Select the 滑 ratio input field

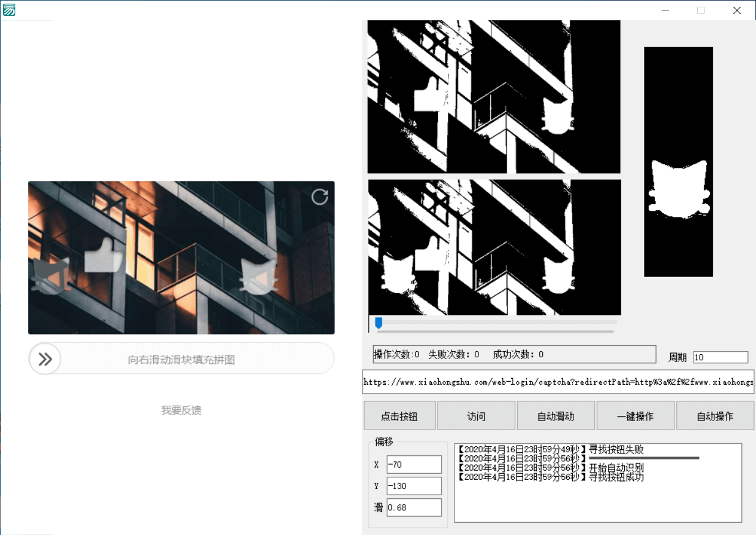414,507
